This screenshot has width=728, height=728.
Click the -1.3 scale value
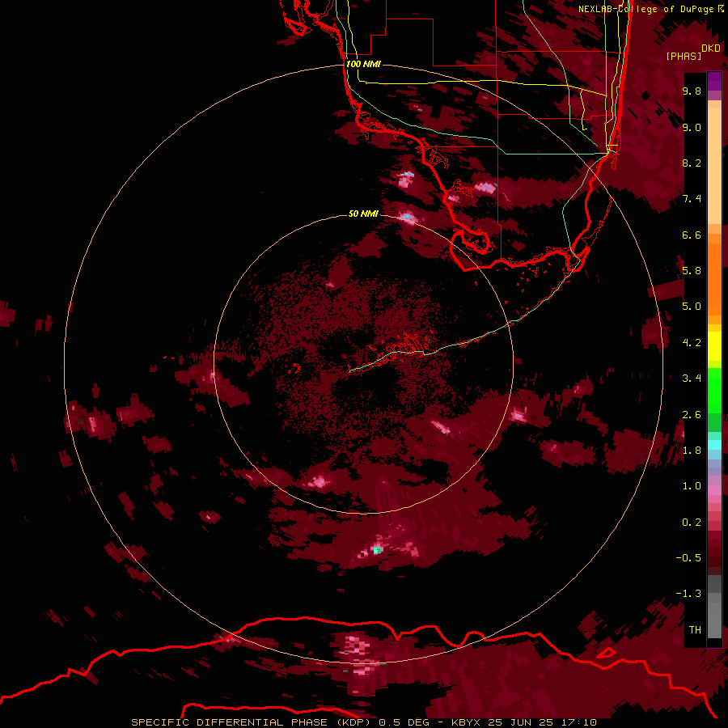(x=688, y=594)
